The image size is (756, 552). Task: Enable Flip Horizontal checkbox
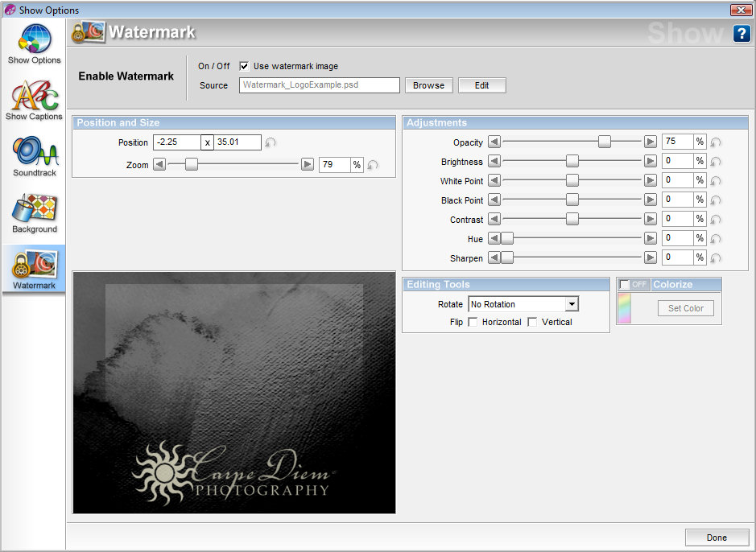pos(473,322)
